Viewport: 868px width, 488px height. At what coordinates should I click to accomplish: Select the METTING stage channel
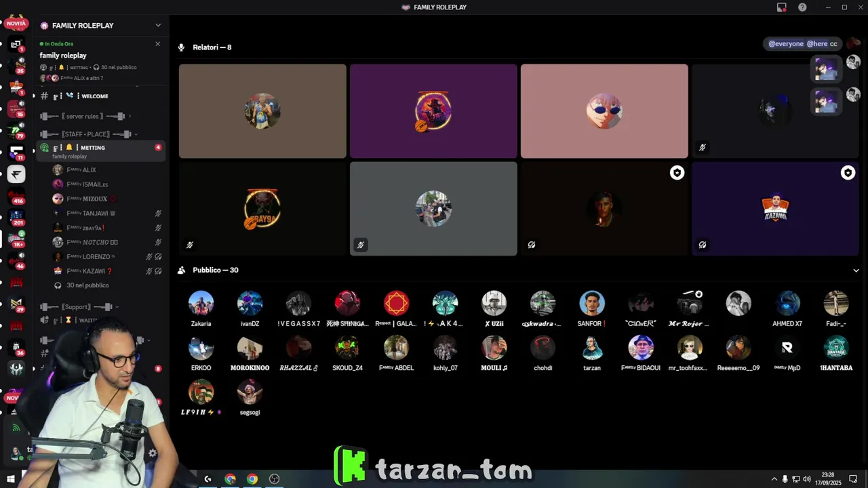pos(100,151)
